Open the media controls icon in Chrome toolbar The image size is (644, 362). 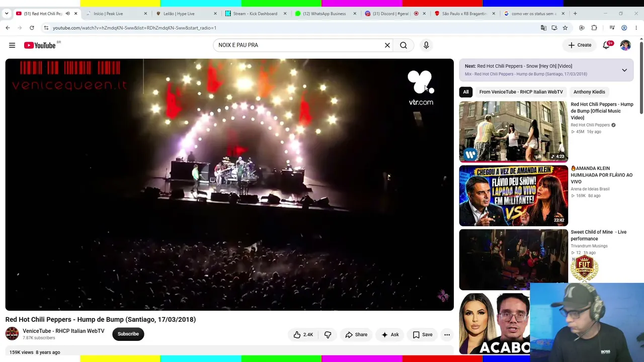pyautogui.click(x=612, y=28)
